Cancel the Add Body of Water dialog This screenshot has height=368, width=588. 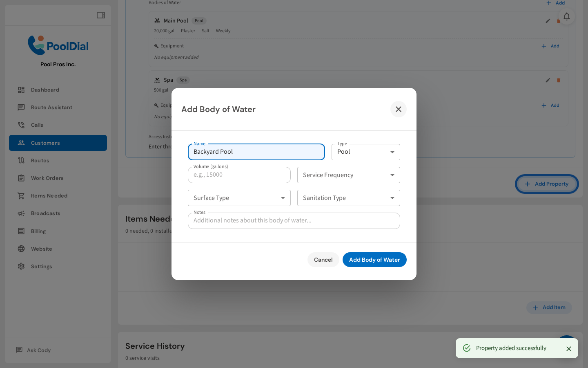[323, 260]
